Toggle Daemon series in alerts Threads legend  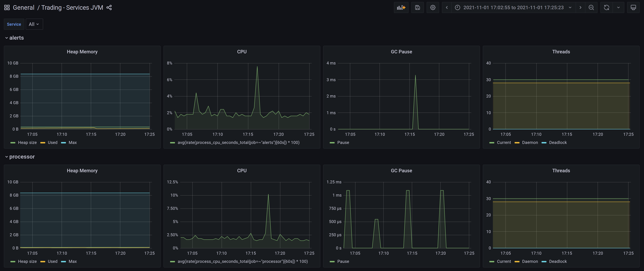pyautogui.click(x=530, y=143)
